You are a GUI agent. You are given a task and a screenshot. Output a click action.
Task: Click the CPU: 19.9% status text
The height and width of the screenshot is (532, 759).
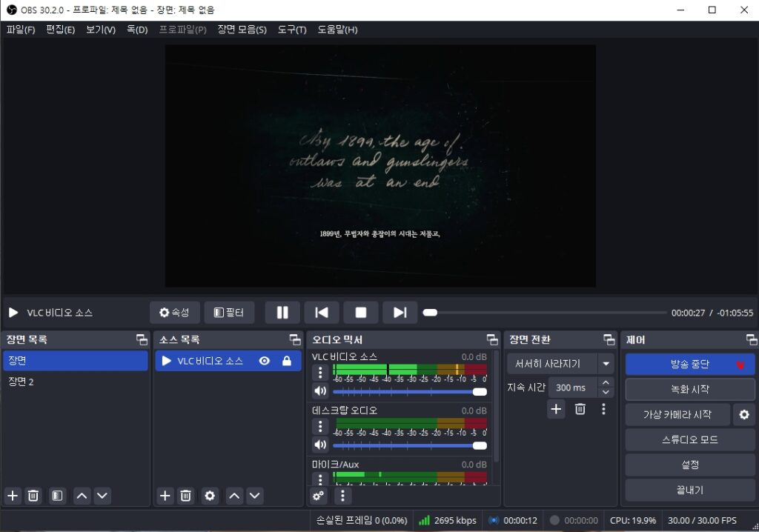[x=633, y=520]
